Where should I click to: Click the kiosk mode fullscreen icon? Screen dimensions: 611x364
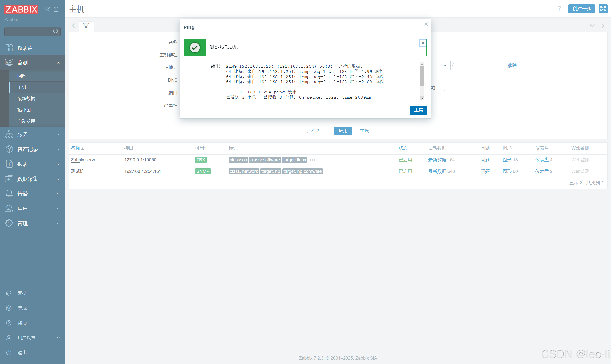pyautogui.click(x=603, y=9)
